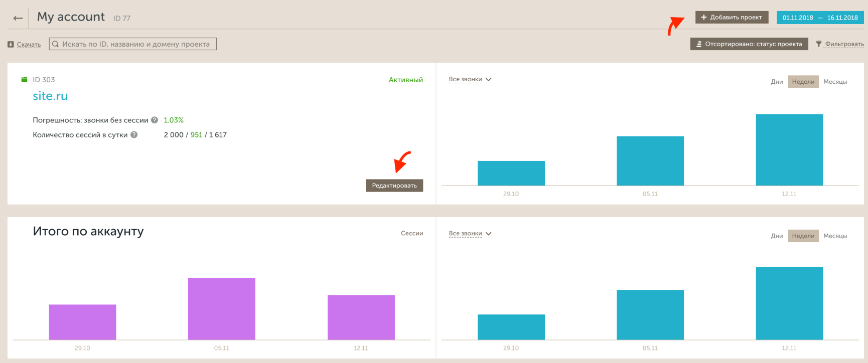Click the help icon beside Количество сессий

[x=134, y=135]
